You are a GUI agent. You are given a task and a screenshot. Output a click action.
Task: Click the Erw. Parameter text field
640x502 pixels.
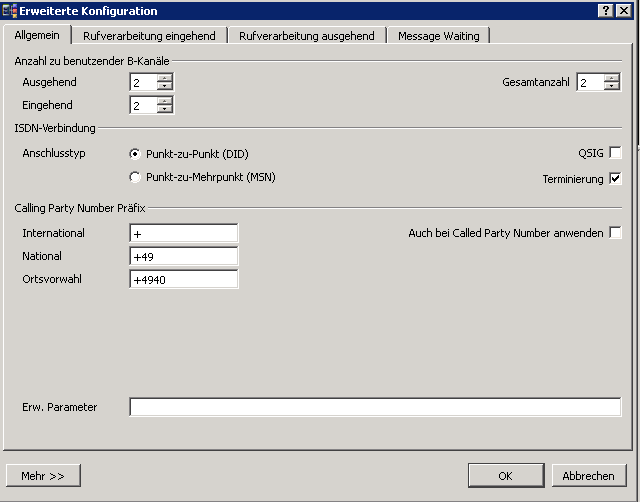tap(375, 407)
